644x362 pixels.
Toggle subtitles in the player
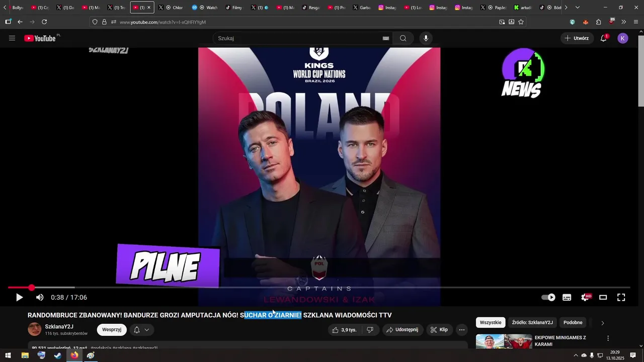(567, 298)
